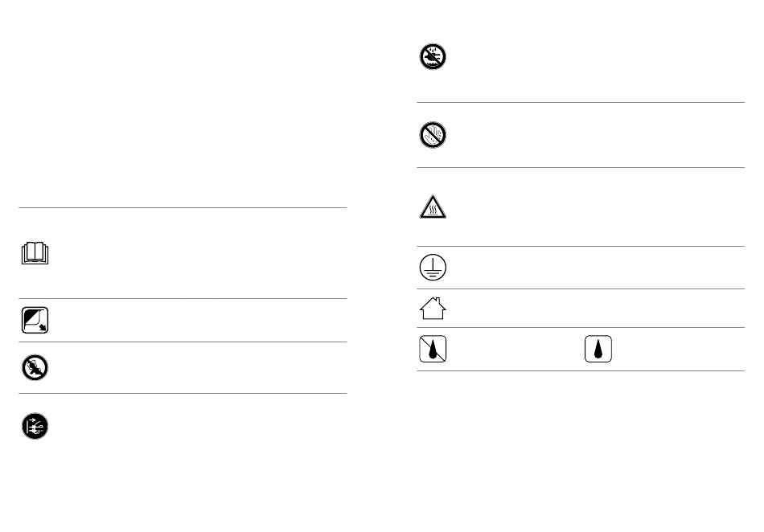Click divider between do-not-disassemble and unplug icons
The width and height of the screenshot is (764, 532).
pyautogui.click(x=183, y=393)
